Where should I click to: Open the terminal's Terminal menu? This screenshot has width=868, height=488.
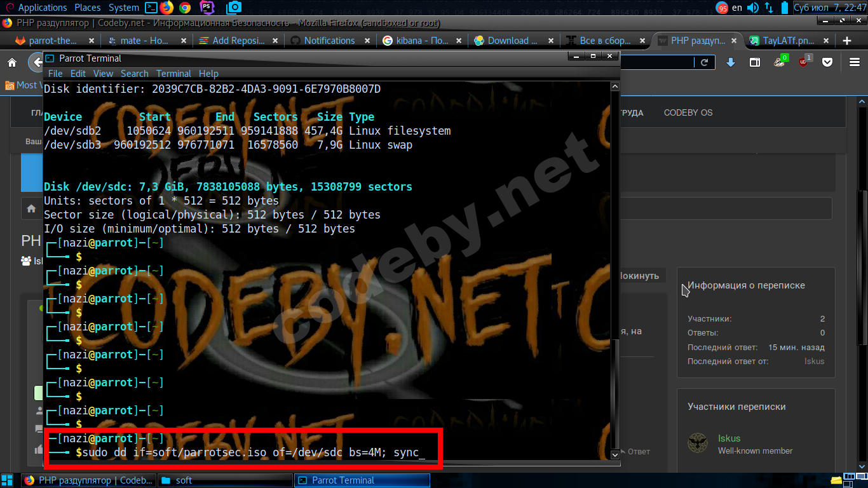click(173, 74)
